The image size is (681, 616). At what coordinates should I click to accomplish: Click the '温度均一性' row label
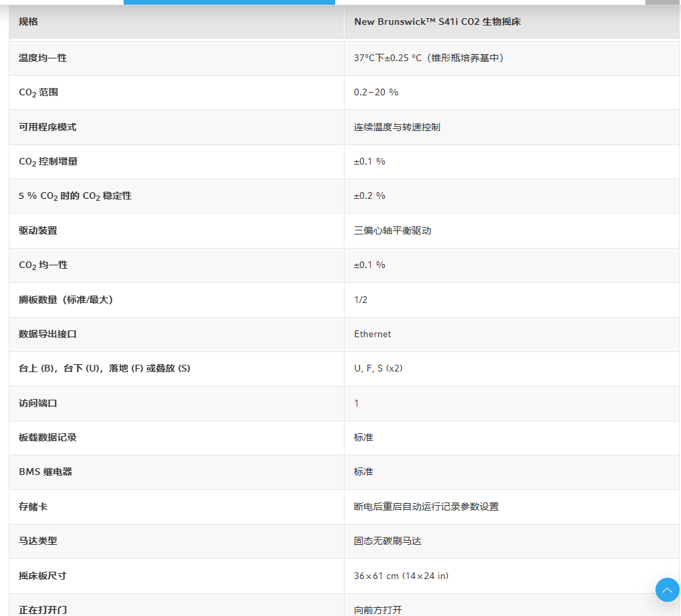[42, 58]
